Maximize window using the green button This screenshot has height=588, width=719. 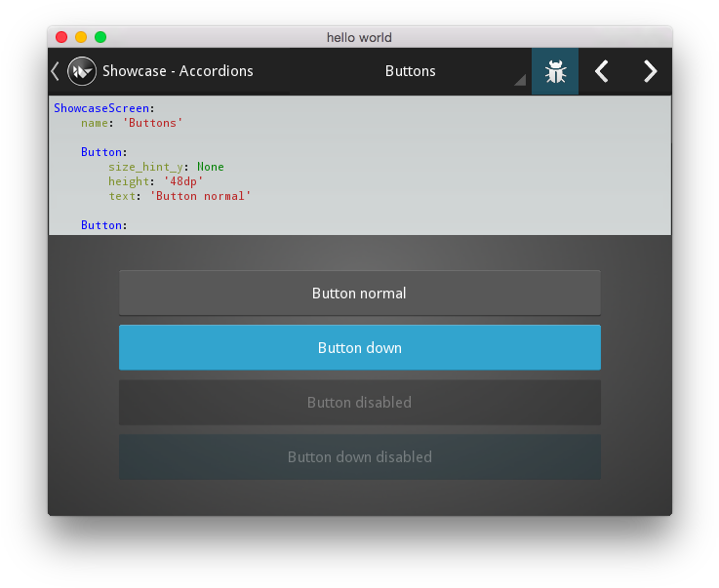point(100,37)
